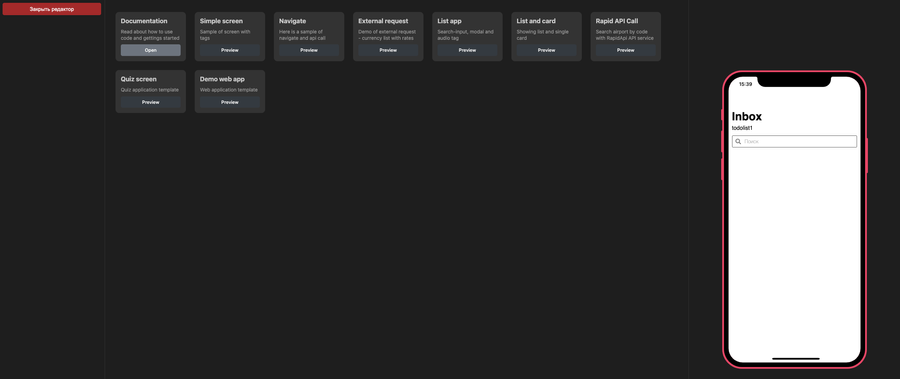Click the search magnifier icon in phone
Screen dimensions: 900x379
point(738,141)
